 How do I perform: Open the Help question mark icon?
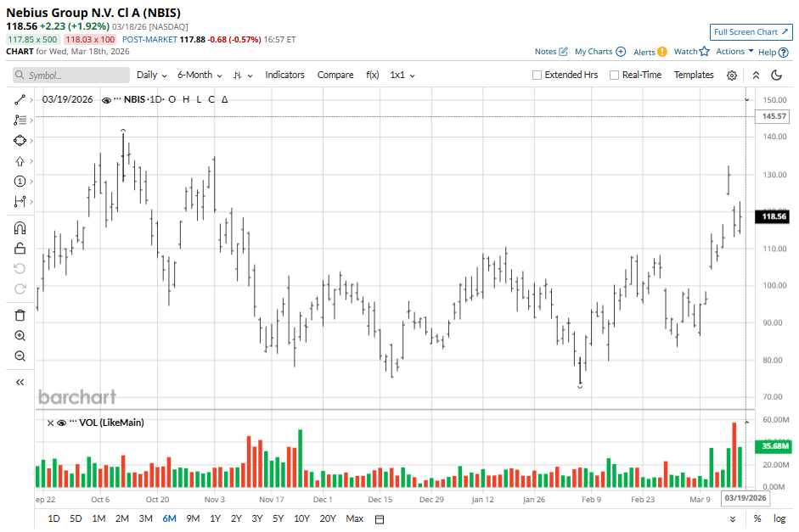[784, 52]
